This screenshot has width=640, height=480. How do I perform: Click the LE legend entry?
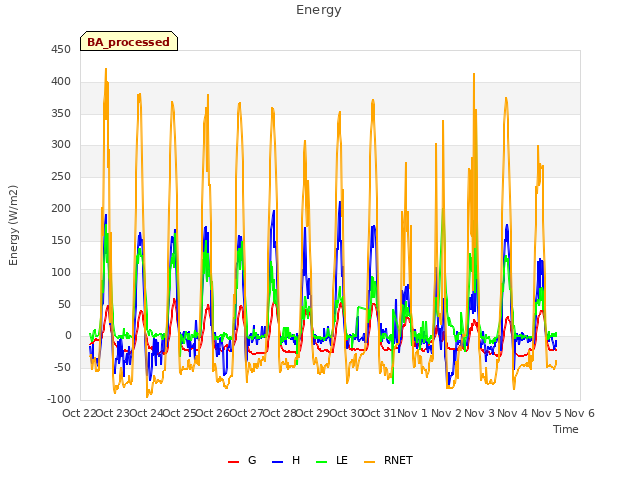click(x=332, y=460)
